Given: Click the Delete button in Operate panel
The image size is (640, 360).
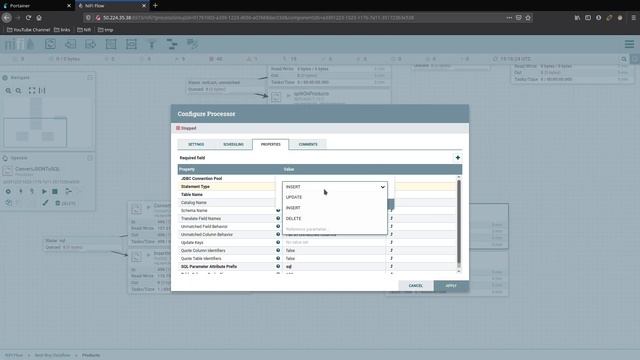Looking at the screenshot, I should click(66, 203).
